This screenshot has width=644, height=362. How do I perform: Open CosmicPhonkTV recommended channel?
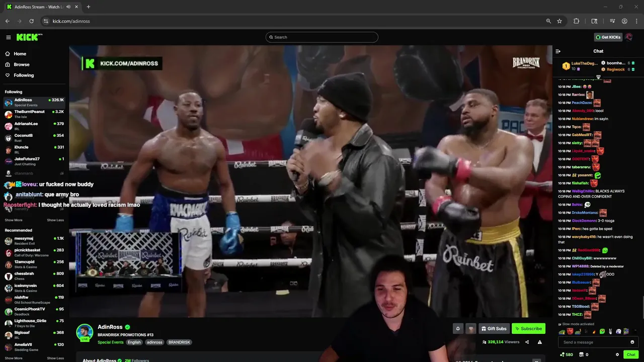pyautogui.click(x=34, y=311)
